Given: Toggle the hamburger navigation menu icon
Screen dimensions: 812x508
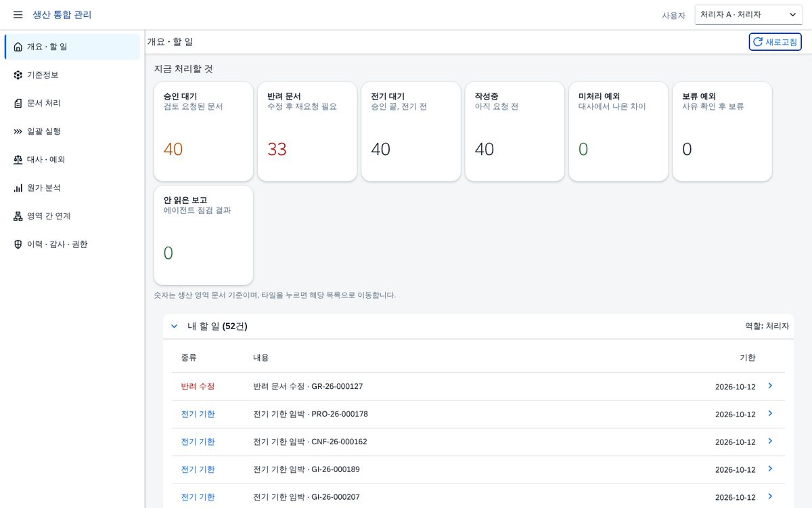Looking at the screenshot, I should [18, 15].
